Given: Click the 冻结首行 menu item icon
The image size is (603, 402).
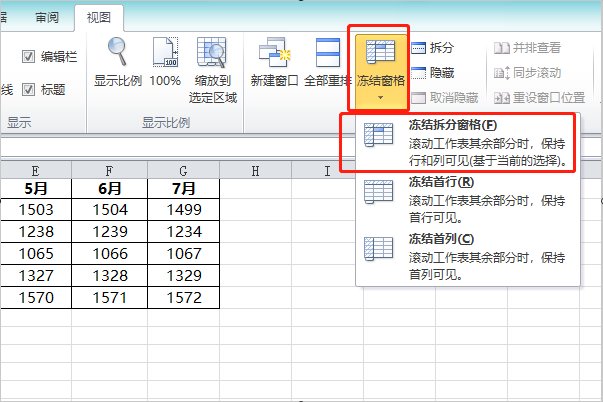Looking at the screenshot, I should (x=378, y=192).
